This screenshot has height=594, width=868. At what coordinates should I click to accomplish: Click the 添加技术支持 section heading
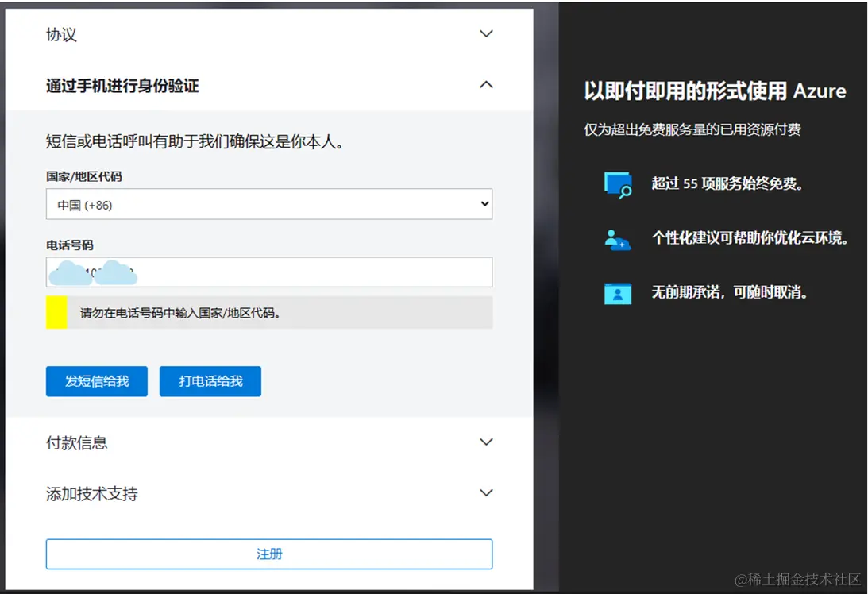point(92,494)
